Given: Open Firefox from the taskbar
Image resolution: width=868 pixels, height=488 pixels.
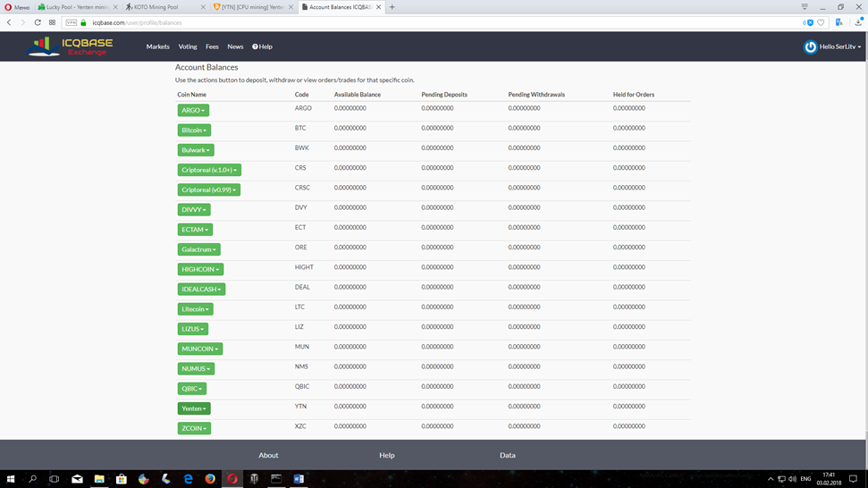Looking at the screenshot, I should [x=210, y=478].
